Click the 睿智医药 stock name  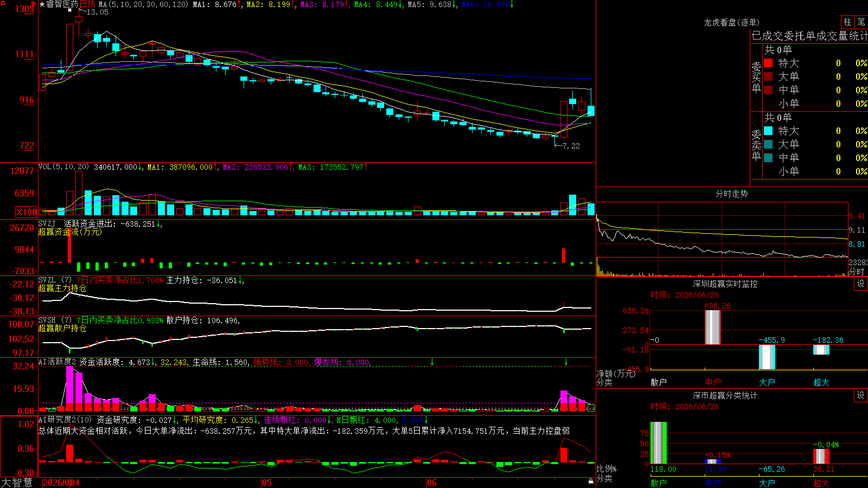pyautogui.click(x=62, y=4)
